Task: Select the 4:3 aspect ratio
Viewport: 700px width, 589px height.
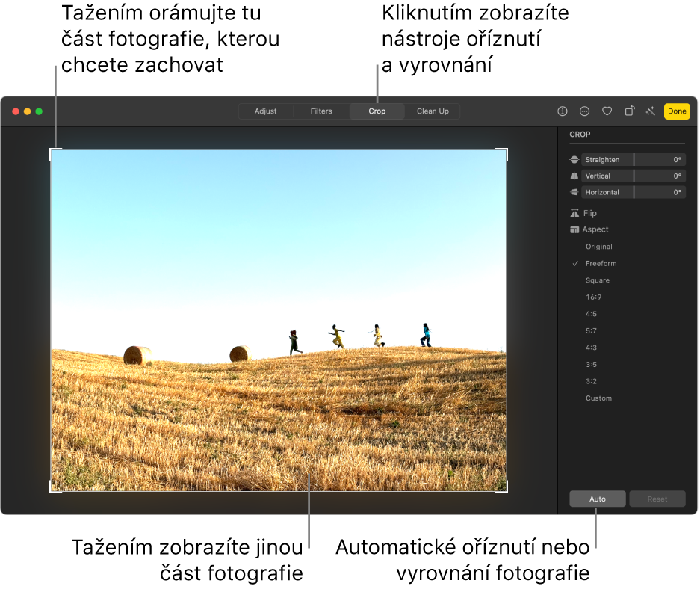Action: [x=591, y=348]
